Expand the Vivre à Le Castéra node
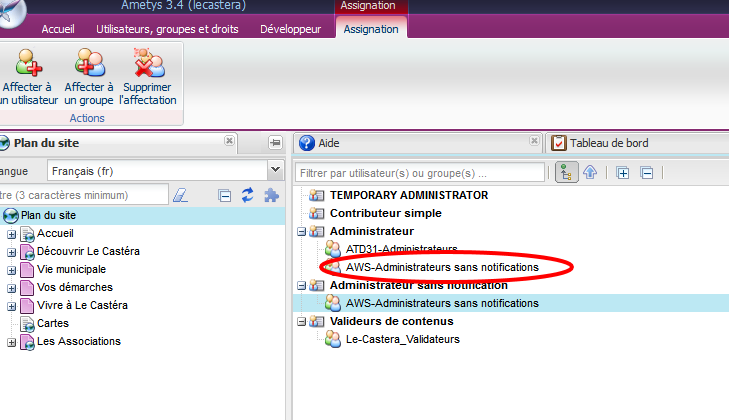729x420 pixels. pos(12,307)
